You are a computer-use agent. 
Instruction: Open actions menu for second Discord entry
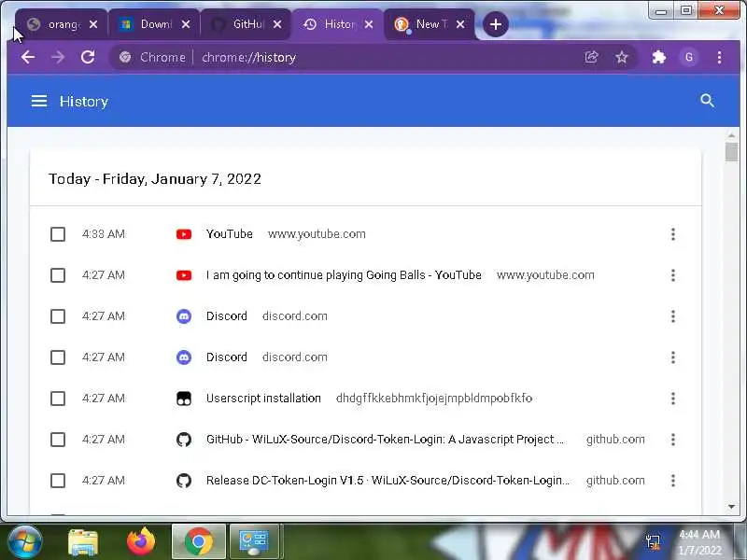[x=672, y=357]
